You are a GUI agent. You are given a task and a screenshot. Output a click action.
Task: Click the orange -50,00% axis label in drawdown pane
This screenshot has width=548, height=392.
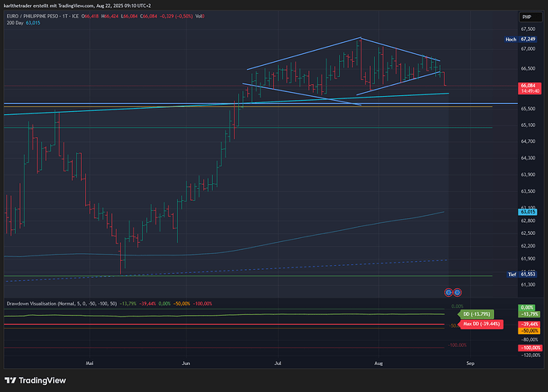529,329
